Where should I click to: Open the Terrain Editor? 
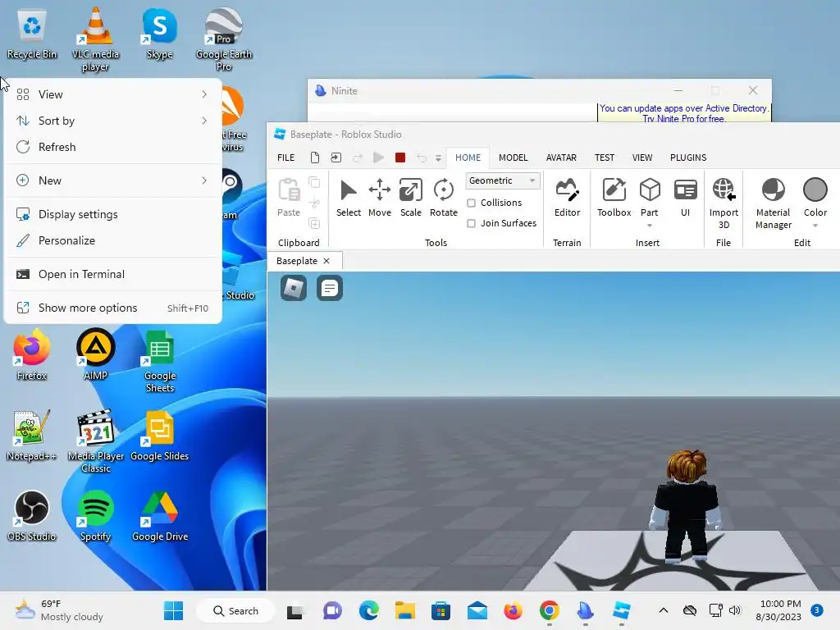[567, 198]
